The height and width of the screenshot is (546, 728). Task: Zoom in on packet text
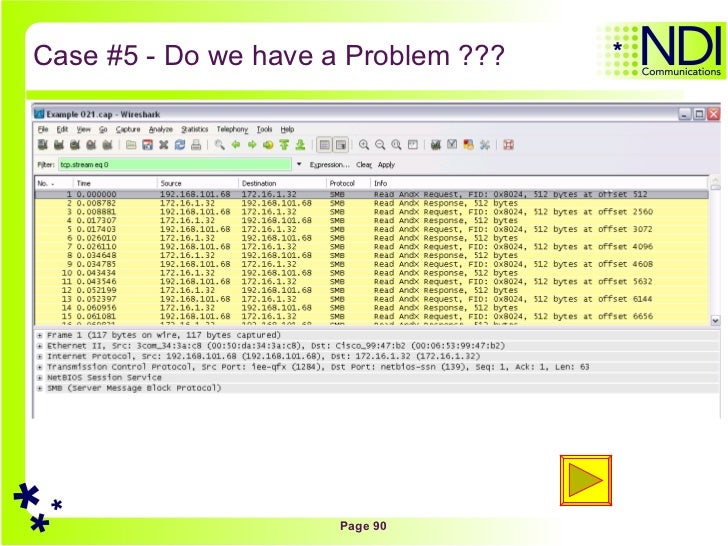click(364, 145)
